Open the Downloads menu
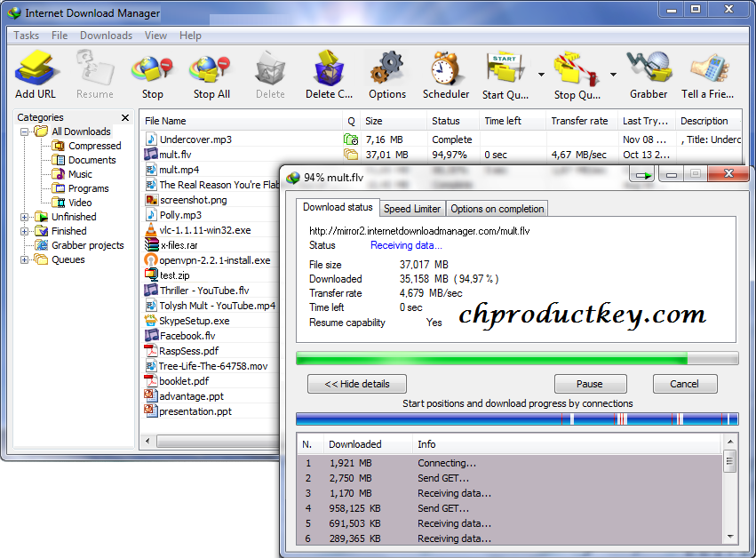Viewport: 756px width, 558px height. click(106, 36)
